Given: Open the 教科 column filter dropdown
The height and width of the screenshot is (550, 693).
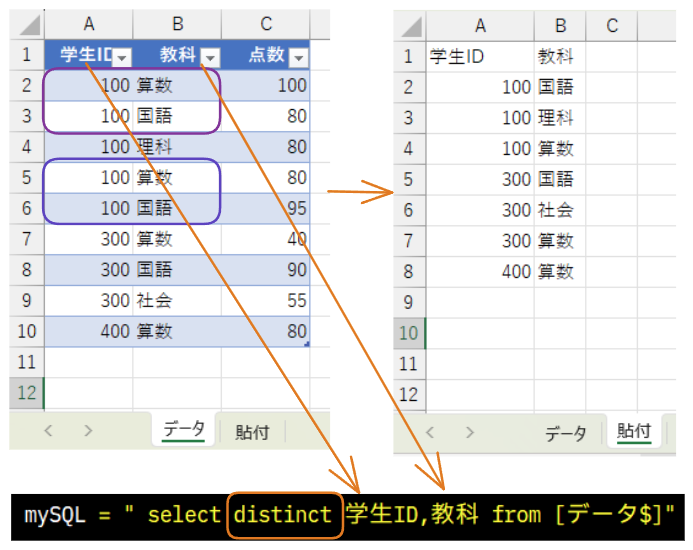Looking at the screenshot, I should tap(210, 57).
